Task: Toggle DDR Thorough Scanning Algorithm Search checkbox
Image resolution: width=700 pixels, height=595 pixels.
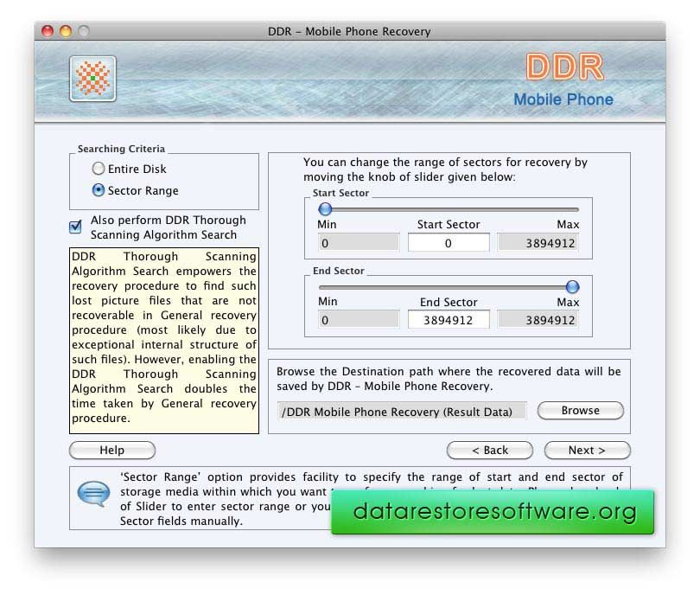Action: click(x=76, y=227)
